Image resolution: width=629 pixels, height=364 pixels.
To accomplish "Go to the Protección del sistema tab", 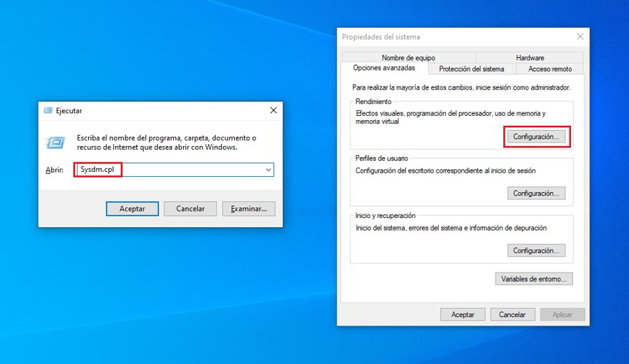I will click(471, 69).
